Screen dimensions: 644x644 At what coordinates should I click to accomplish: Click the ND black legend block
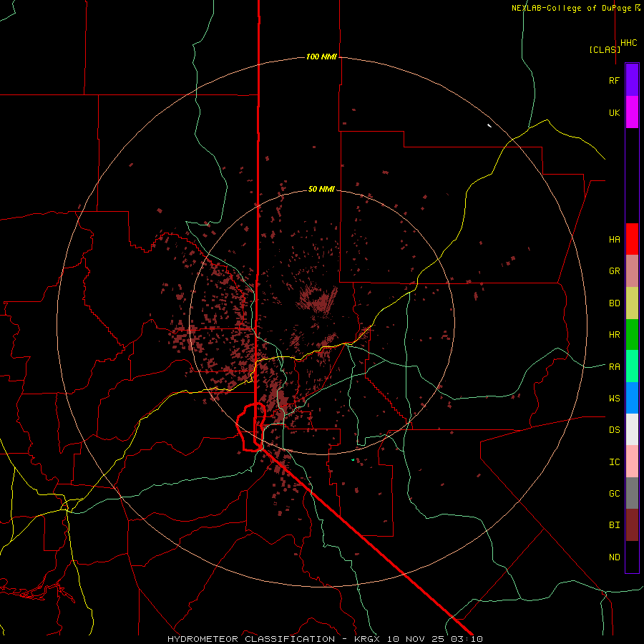[632, 557]
